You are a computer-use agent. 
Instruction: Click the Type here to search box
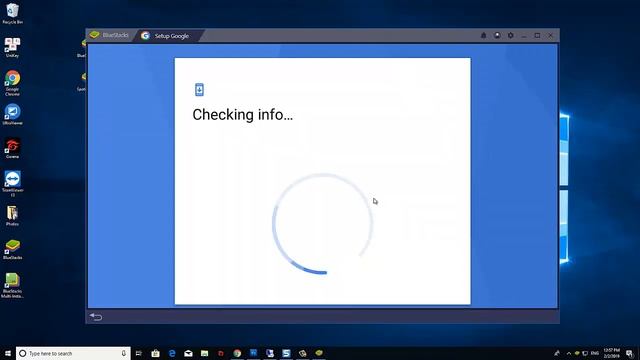pyautogui.click(x=73, y=353)
